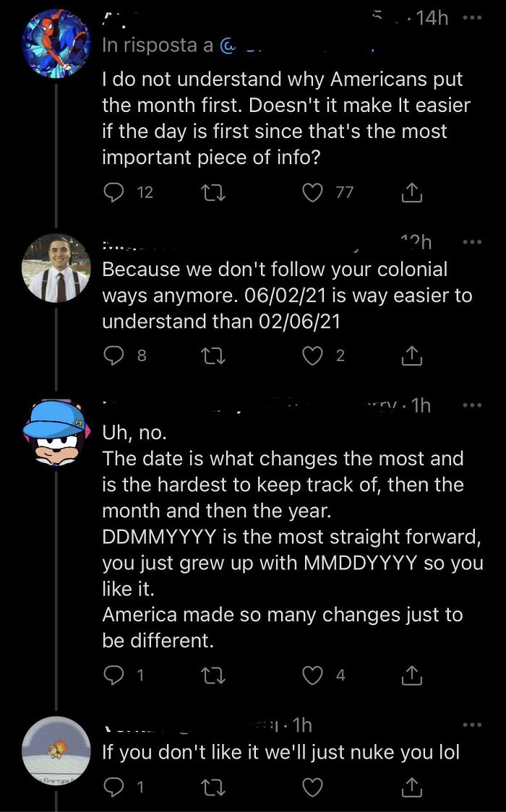Open more options on the "colonial ways" reply
Screen dimensions: 506x812
pos(471,241)
